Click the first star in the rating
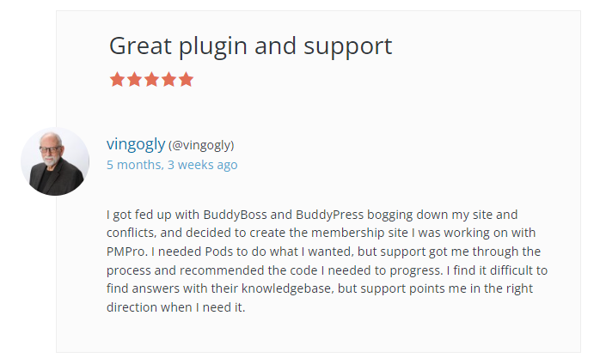The height and width of the screenshot is (364, 600). 118,80
